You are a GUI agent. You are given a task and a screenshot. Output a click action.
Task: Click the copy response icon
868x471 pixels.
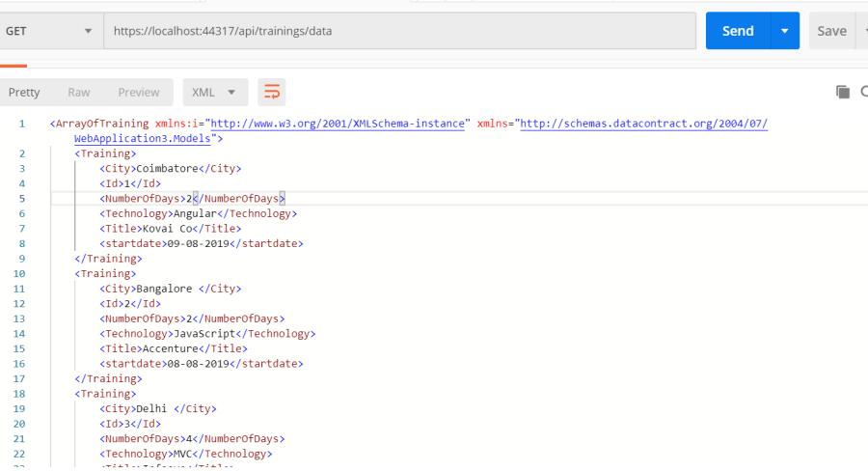pos(843,92)
